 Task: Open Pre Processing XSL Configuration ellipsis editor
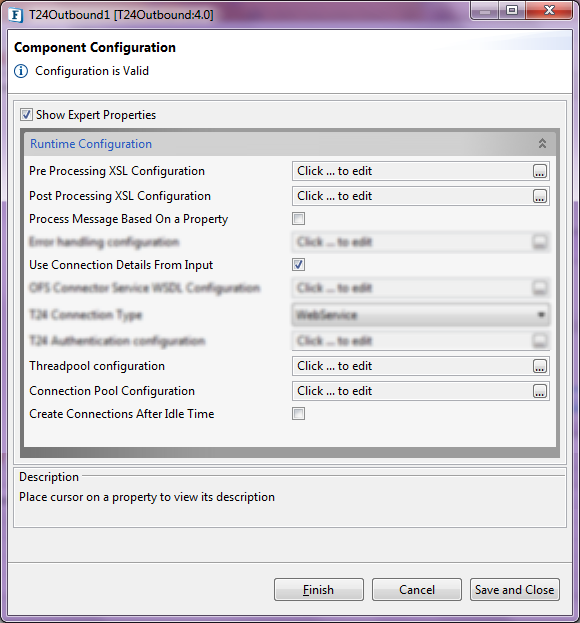click(539, 171)
